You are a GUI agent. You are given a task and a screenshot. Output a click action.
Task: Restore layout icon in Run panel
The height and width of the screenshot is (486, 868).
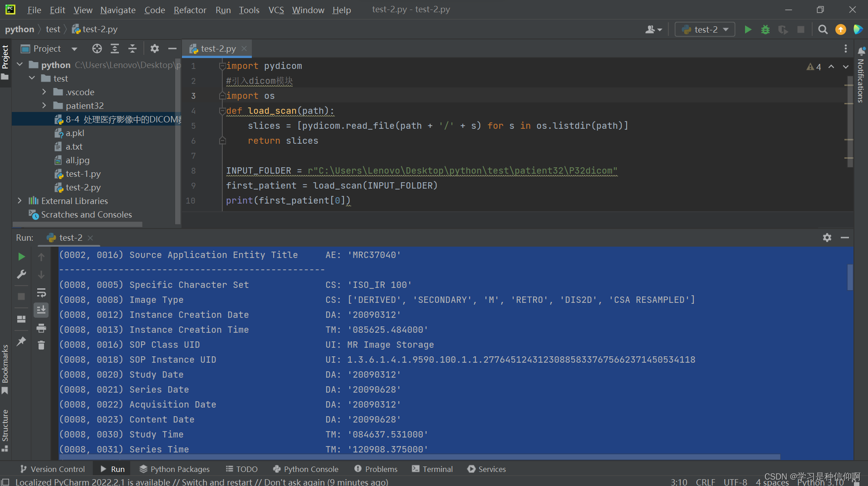21,319
